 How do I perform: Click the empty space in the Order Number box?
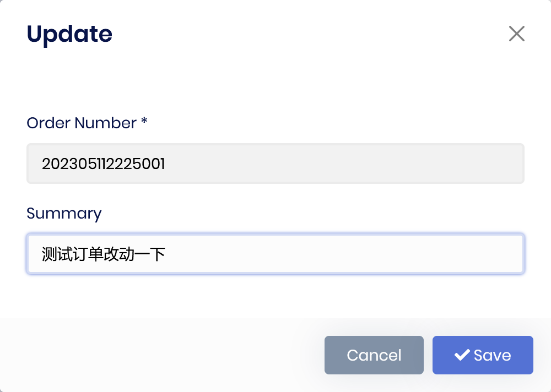tap(358, 164)
